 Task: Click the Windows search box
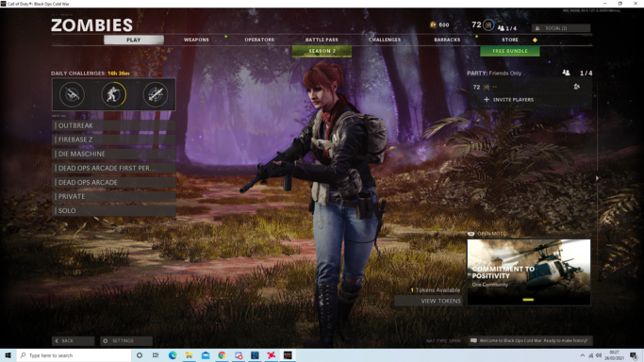(x=74, y=355)
